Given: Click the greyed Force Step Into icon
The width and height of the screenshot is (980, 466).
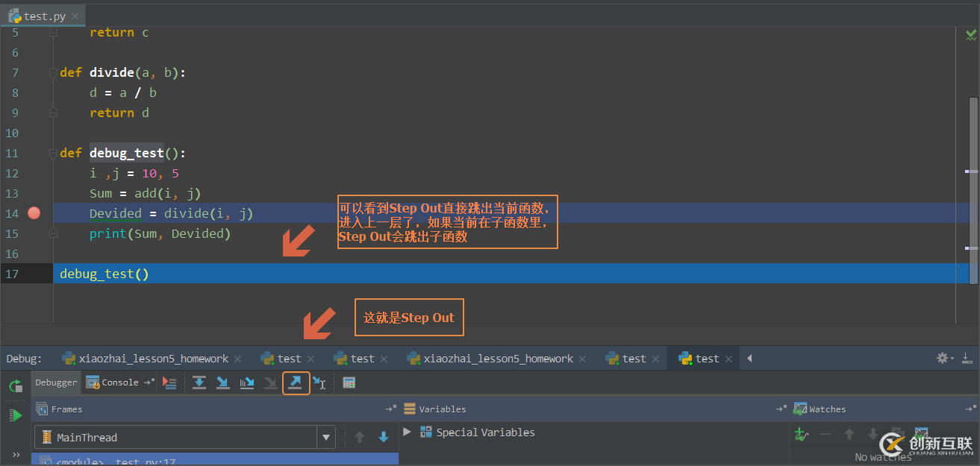Looking at the screenshot, I should (270, 382).
